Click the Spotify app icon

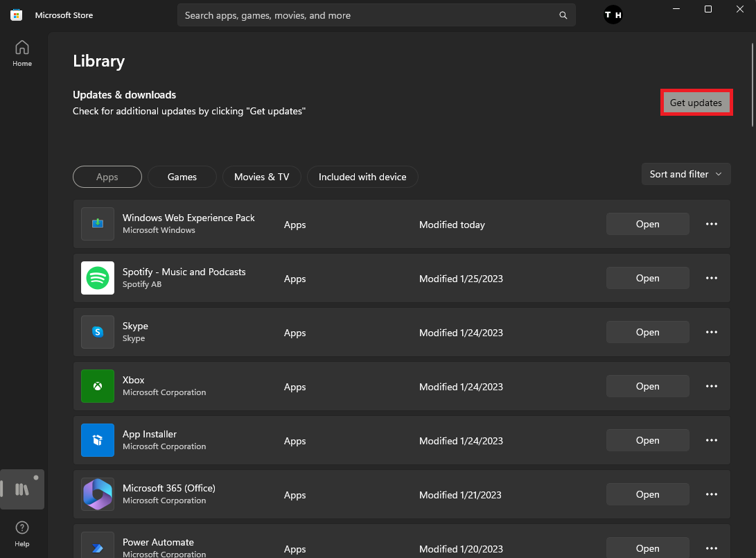98,278
